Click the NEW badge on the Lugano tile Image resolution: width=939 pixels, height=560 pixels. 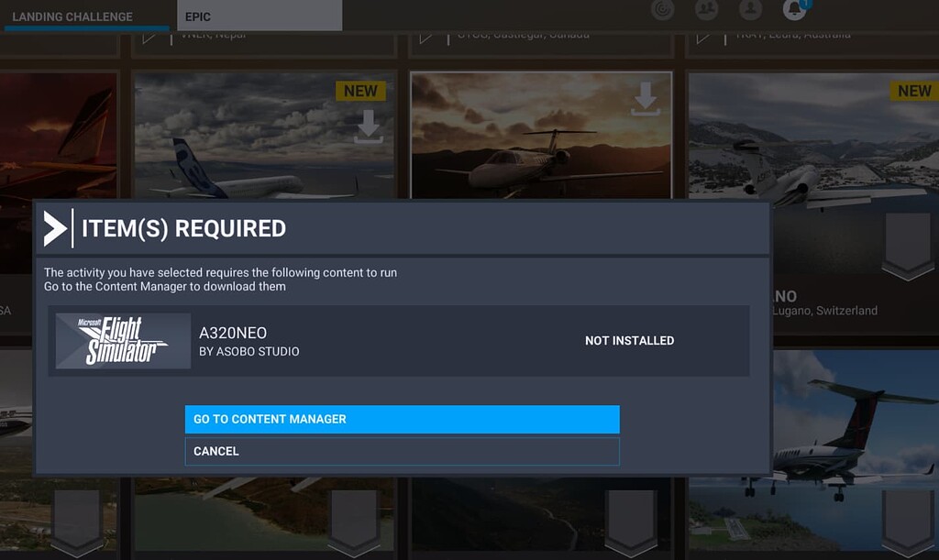pyautogui.click(x=914, y=91)
